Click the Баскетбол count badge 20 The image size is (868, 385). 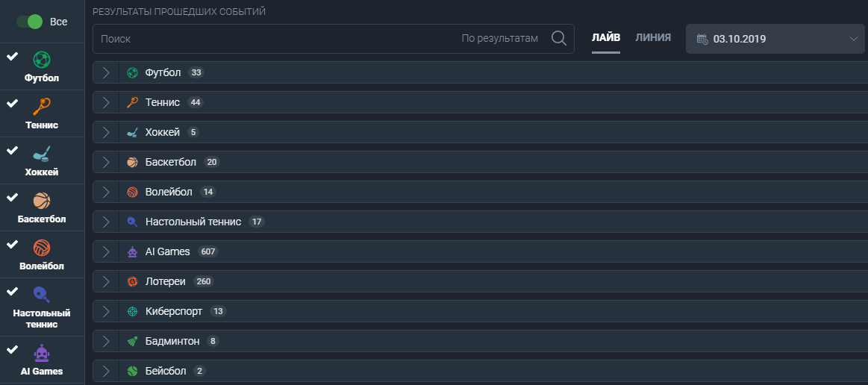pyautogui.click(x=211, y=162)
